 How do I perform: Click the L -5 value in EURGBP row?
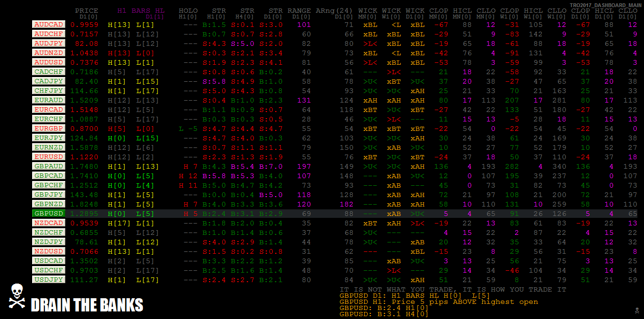tap(188, 129)
